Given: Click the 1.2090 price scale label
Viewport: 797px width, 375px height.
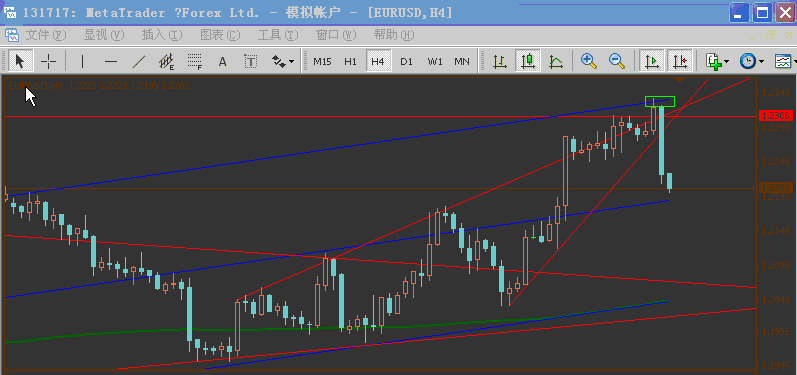Looking at the screenshot, I should click(776, 265).
